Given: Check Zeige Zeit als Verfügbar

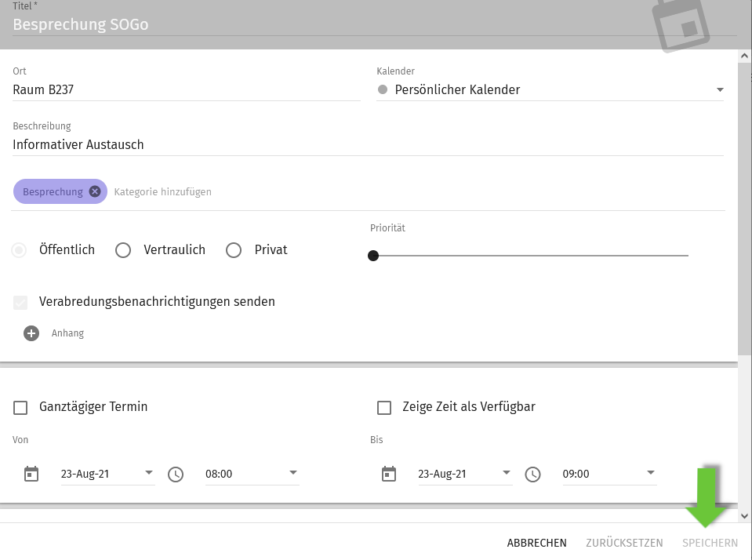Looking at the screenshot, I should pos(384,407).
